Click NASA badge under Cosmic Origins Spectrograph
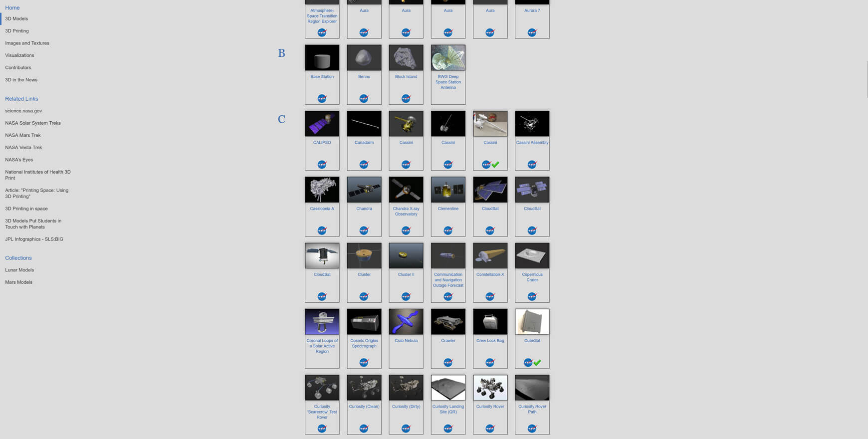This screenshot has width=868, height=439. click(364, 362)
